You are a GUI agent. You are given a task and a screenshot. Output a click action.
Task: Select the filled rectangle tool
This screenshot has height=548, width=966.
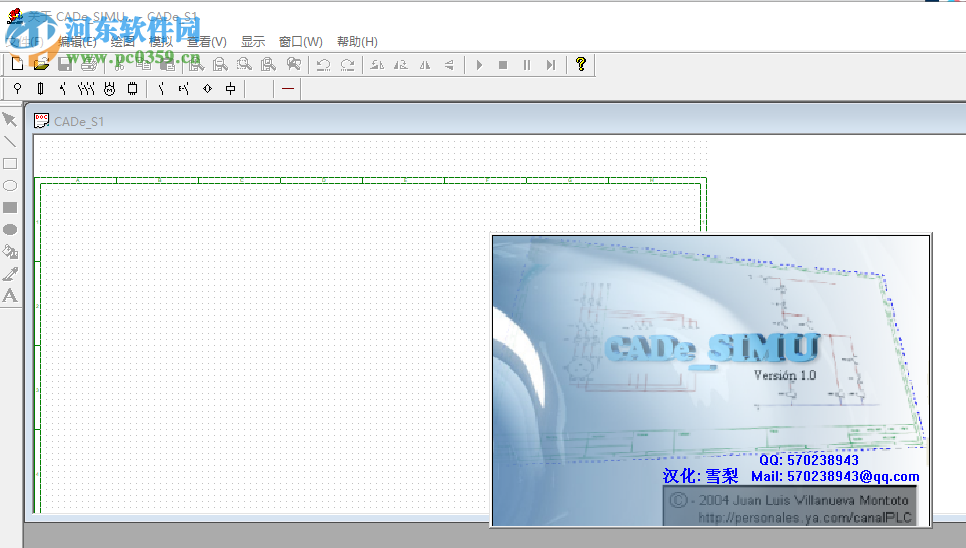[x=10, y=208]
